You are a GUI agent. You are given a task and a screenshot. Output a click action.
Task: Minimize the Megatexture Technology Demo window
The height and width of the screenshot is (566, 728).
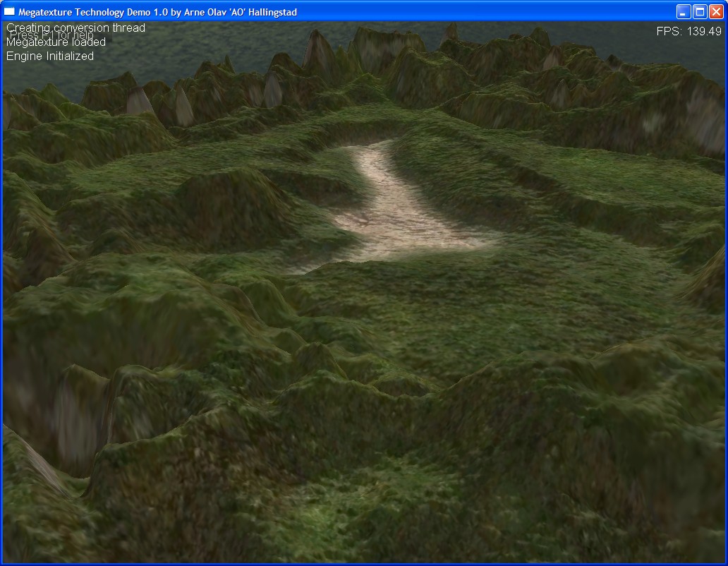click(x=684, y=11)
